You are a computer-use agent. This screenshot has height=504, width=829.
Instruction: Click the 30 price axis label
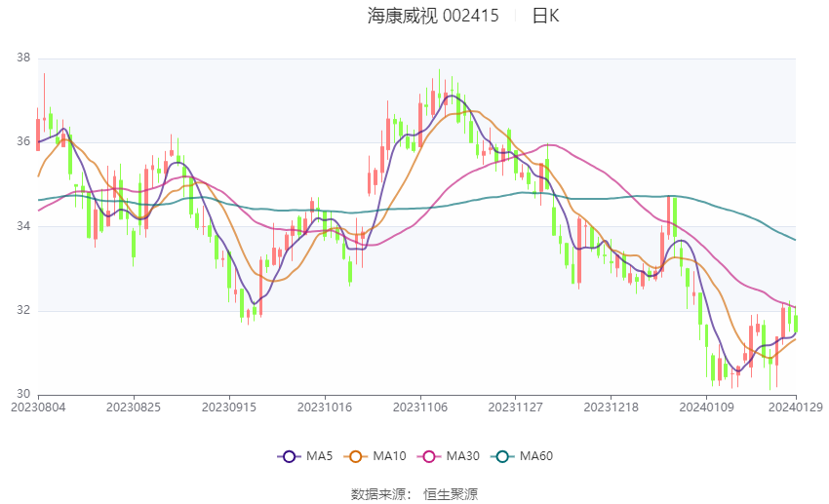pyautogui.click(x=23, y=394)
